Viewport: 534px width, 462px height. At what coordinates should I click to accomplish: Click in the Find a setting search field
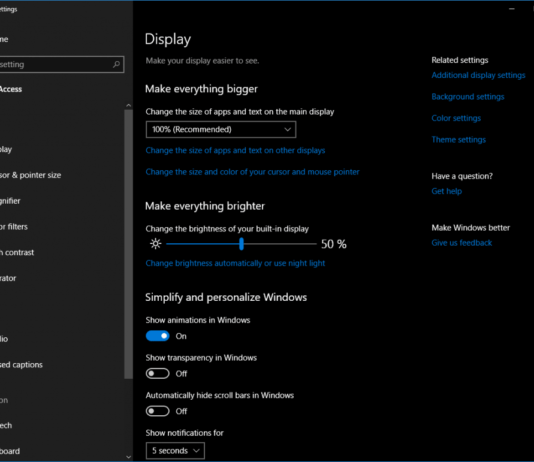(x=62, y=64)
